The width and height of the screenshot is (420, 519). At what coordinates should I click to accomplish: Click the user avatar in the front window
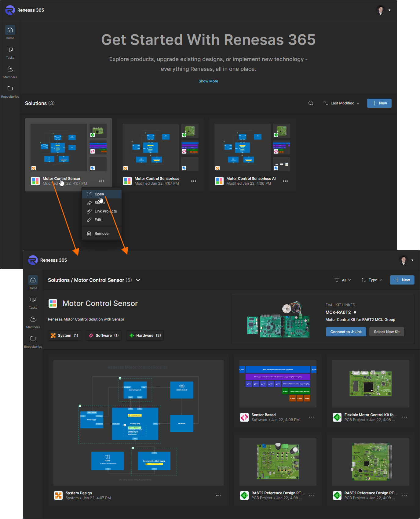point(404,260)
